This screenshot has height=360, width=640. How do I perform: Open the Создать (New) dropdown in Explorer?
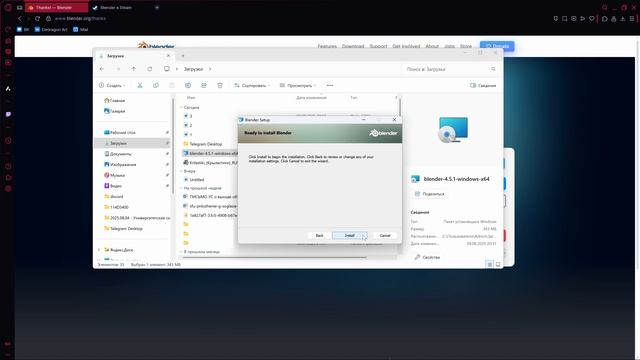pyautogui.click(x=112, y=85)
